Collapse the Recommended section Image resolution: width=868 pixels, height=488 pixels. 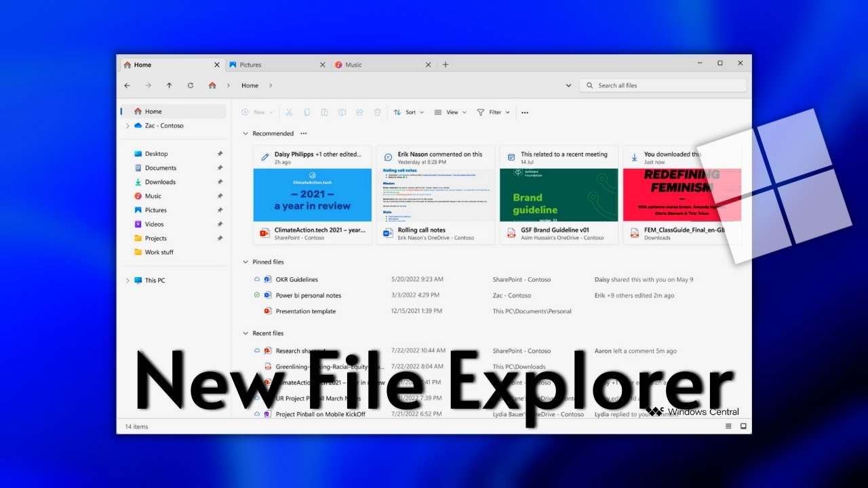[245, 134]
